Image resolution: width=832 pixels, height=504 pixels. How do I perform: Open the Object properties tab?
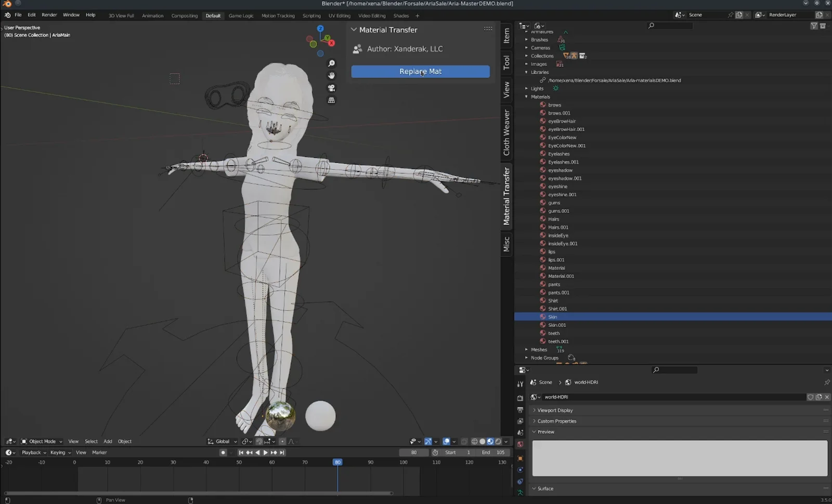pos(521,457)
